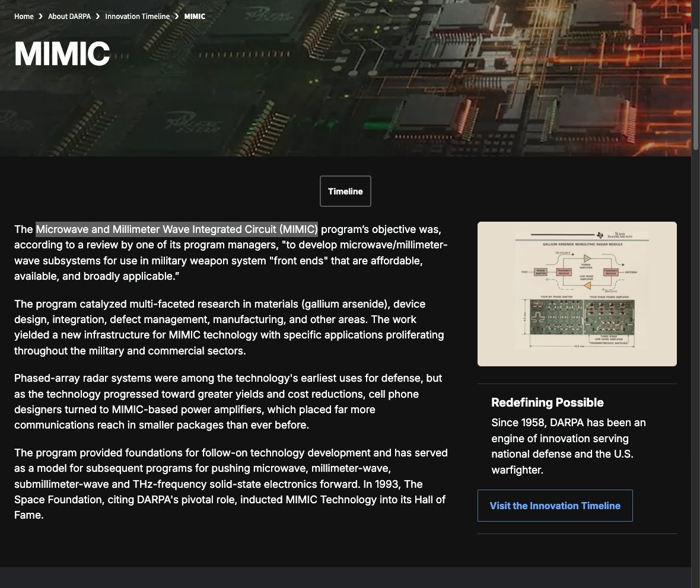Open the gallium arsenide radar module image
Viewport: 700px width, 588px height.
pyautogui.click(x=577, y=294)
